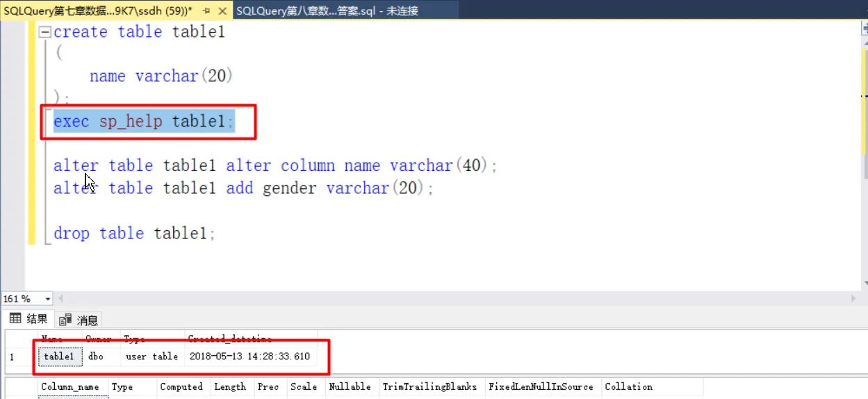This screenshot has width=868, height=399.
Task: Click the name varchar(20) line
Action: pos(161,76)
